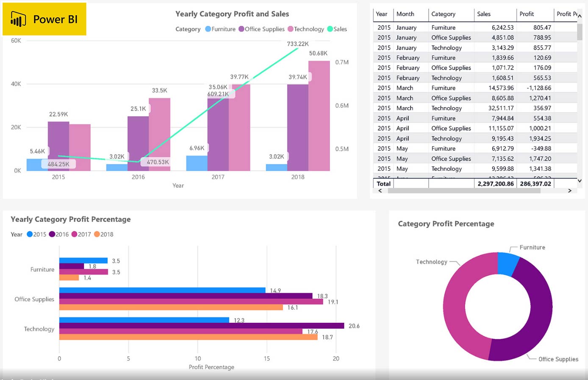Click the Power BI logo icon

(18, 19)
